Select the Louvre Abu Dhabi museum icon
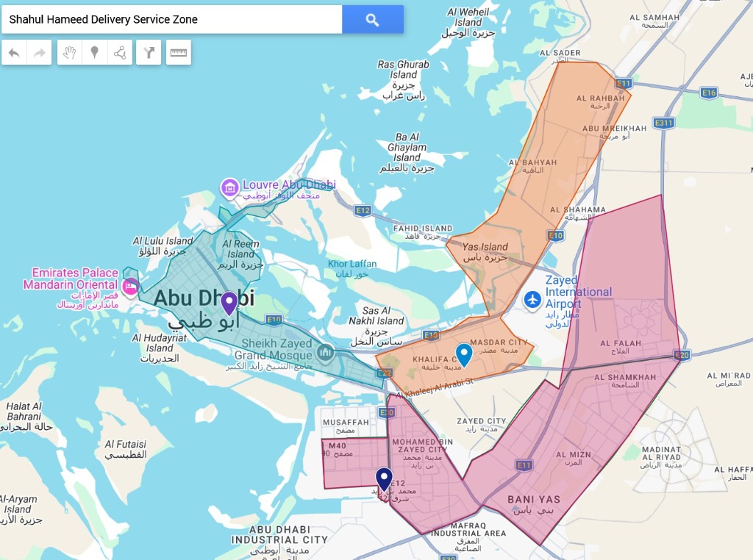The height and width of the screenshot is (560, 753). [x=229, y=188]
